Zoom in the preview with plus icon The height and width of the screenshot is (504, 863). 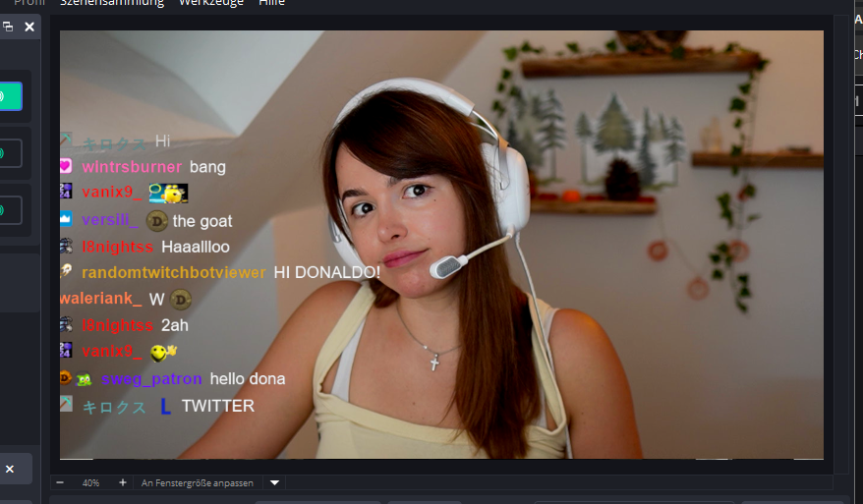click(x=123, y=482)
